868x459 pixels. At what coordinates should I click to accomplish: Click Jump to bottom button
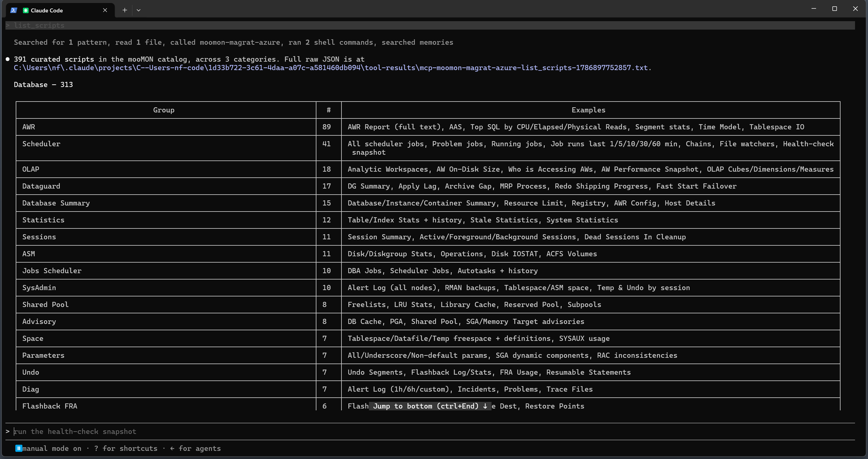click(430, 406)
